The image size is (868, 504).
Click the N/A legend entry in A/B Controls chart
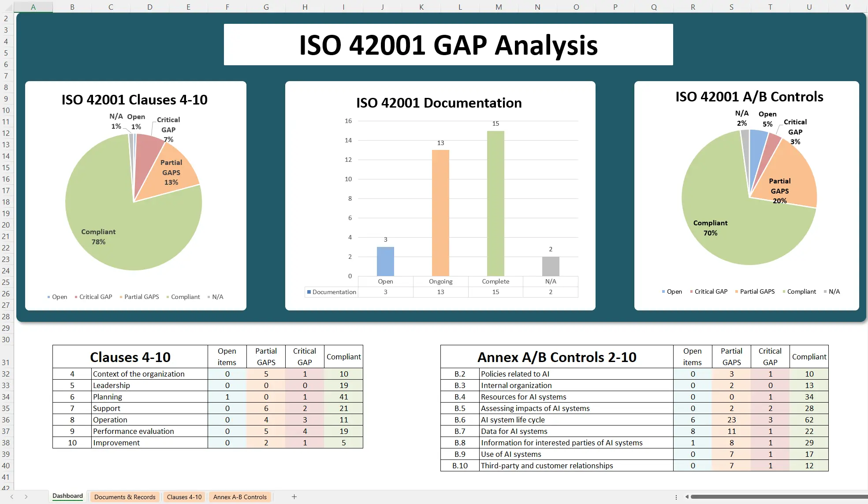832,291
